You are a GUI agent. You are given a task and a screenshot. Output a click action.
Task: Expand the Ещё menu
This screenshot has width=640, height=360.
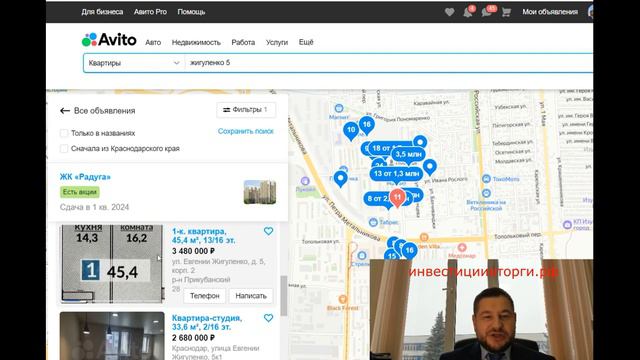click(x=306, y=42)
